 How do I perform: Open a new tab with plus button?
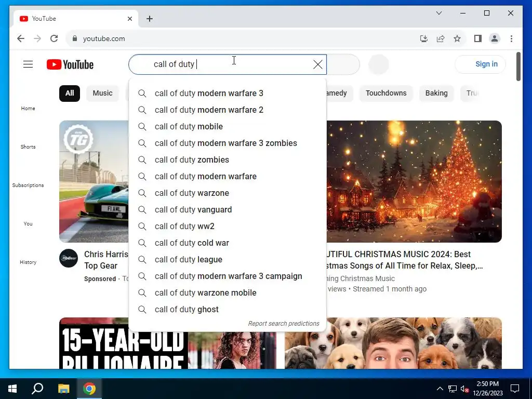(x=150, y=19)
